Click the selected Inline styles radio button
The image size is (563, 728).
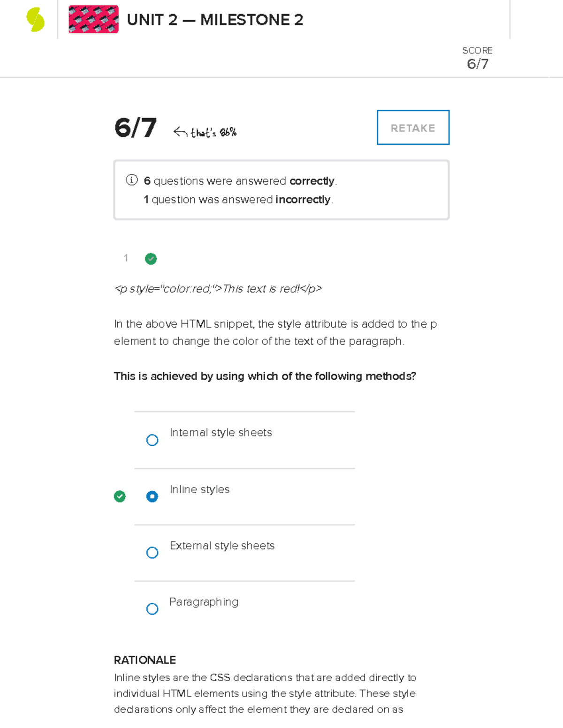tap(152, 496)
